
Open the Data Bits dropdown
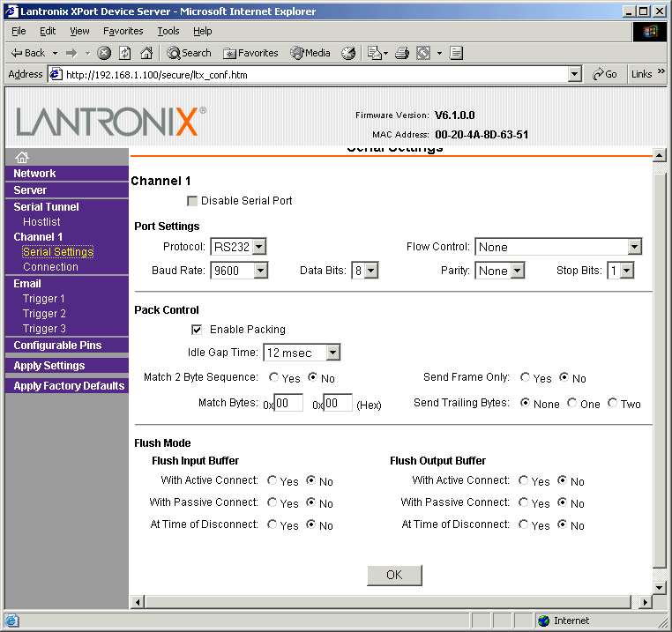365,271
